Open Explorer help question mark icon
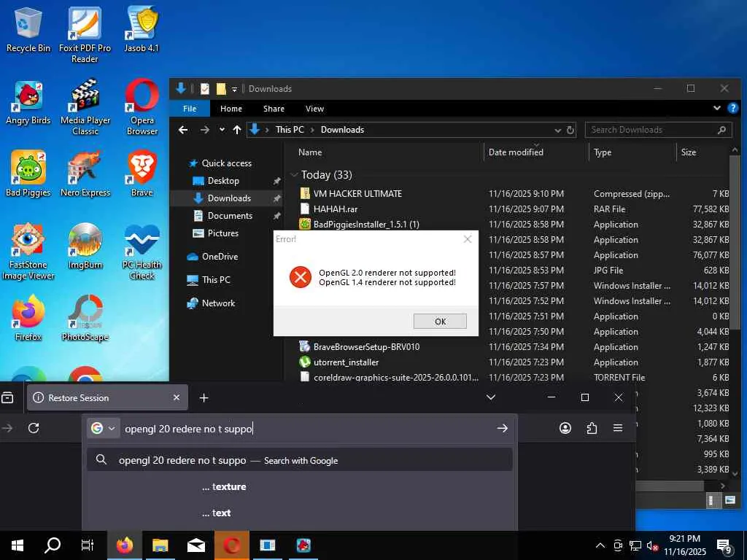747x560 pixels. [x=732, y=109]
